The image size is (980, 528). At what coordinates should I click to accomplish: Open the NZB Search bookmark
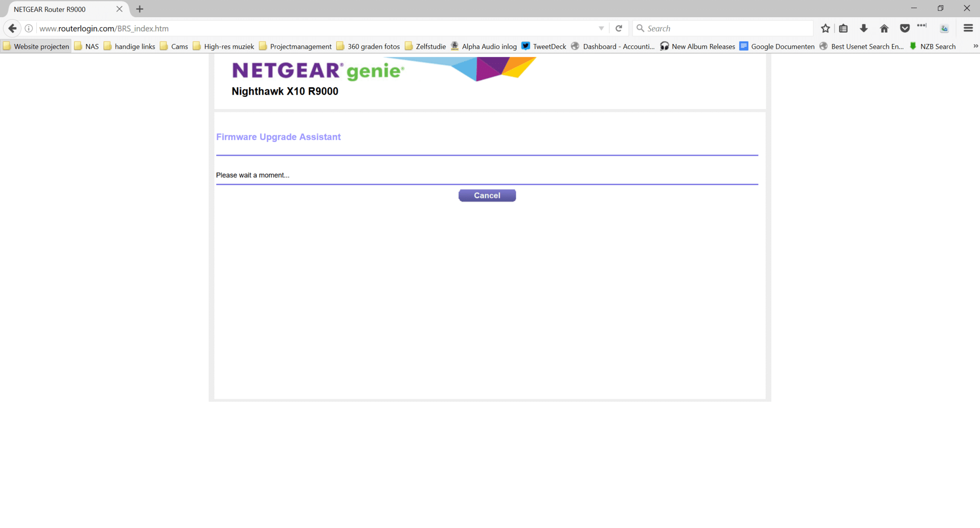click(x=933, y=46)
